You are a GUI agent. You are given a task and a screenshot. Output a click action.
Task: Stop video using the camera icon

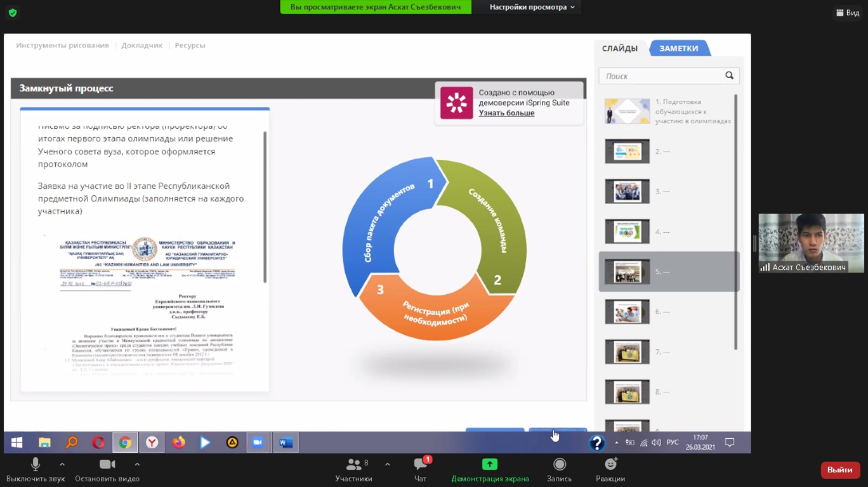tap(107, 465)
